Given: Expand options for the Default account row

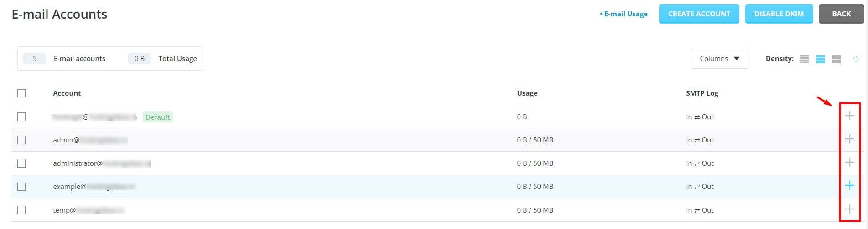Looking at the screenshot, I should coord(849,116).
